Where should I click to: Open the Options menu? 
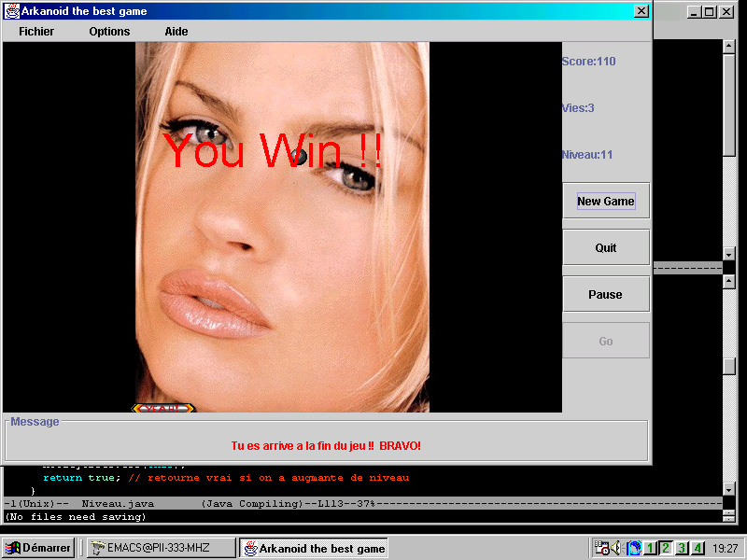point(109,32)
